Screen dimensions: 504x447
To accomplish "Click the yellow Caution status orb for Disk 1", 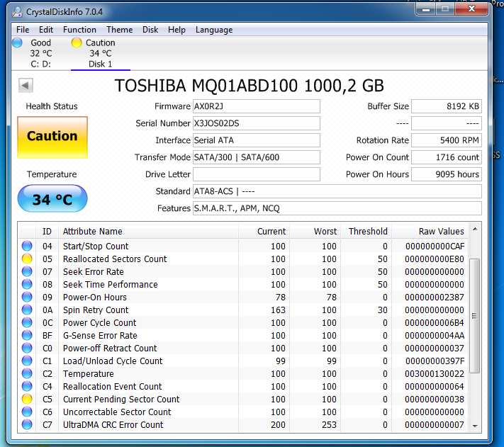I will pos(77,43).
